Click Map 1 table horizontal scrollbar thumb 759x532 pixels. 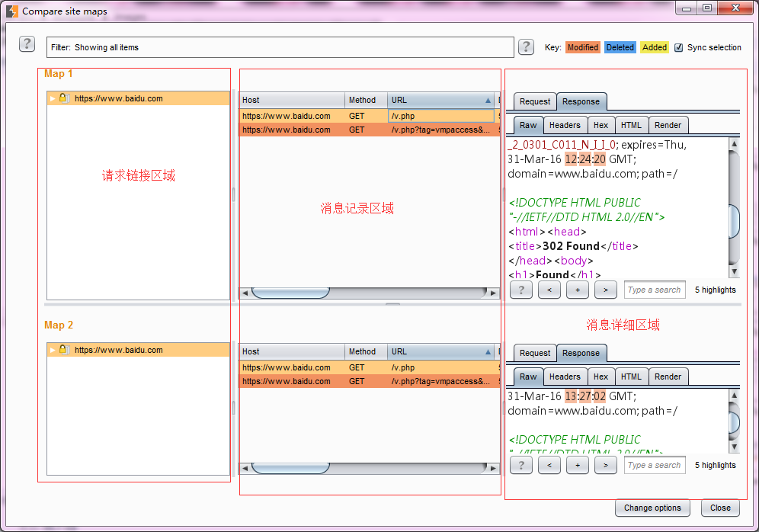click(290, 293)
